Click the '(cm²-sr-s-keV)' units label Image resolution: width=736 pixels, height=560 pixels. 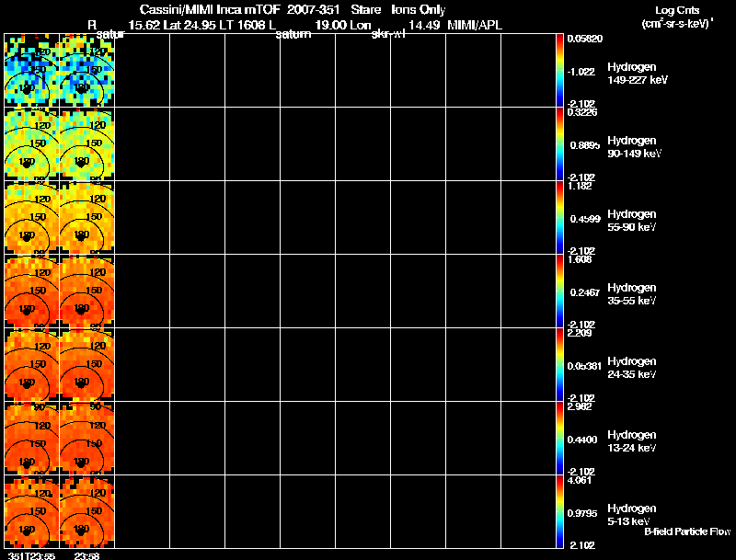coord(676,24)
